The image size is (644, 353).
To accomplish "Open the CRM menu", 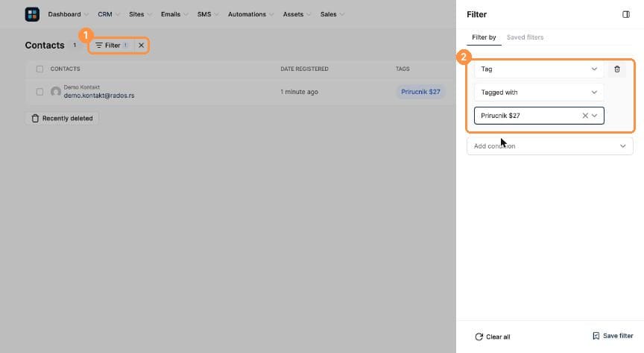I will [108, 14].
